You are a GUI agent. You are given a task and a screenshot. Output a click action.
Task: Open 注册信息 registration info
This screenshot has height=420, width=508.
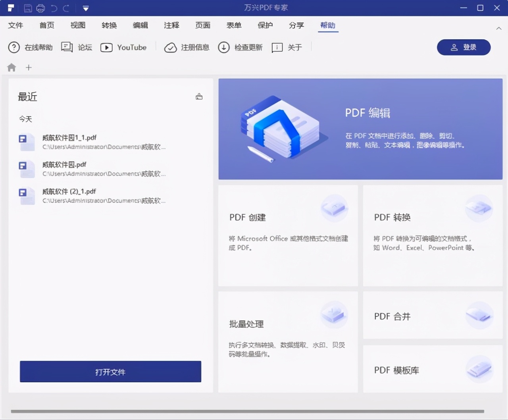point(187,47)
